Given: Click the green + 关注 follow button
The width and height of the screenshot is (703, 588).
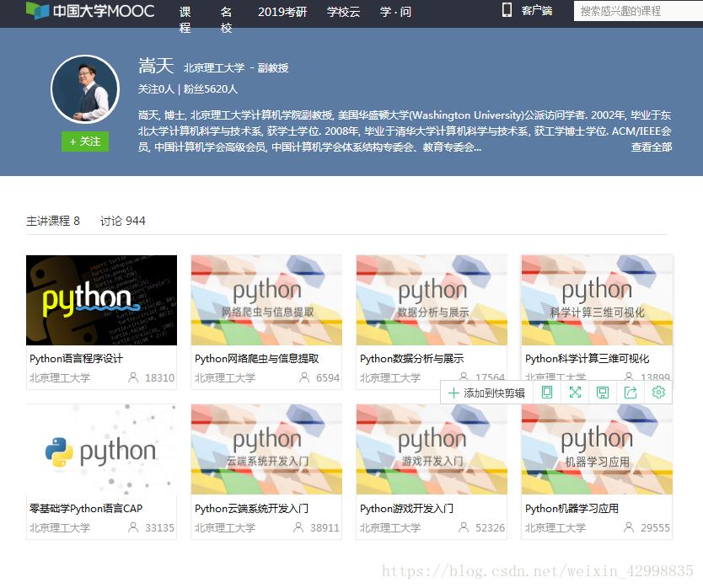Looking at the screenshot, I should point(85,142).
